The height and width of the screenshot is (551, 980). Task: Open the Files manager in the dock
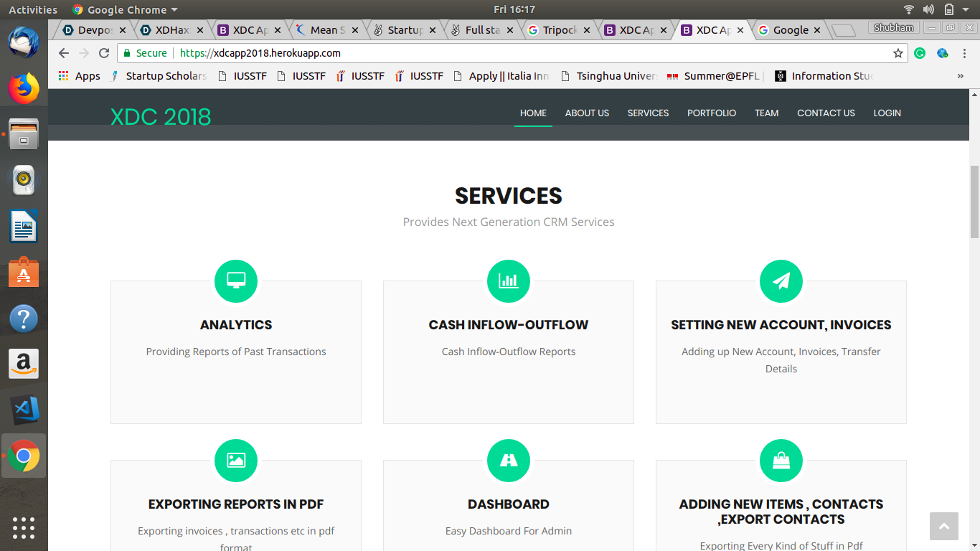pyautogui.click(x=24, y=134)
